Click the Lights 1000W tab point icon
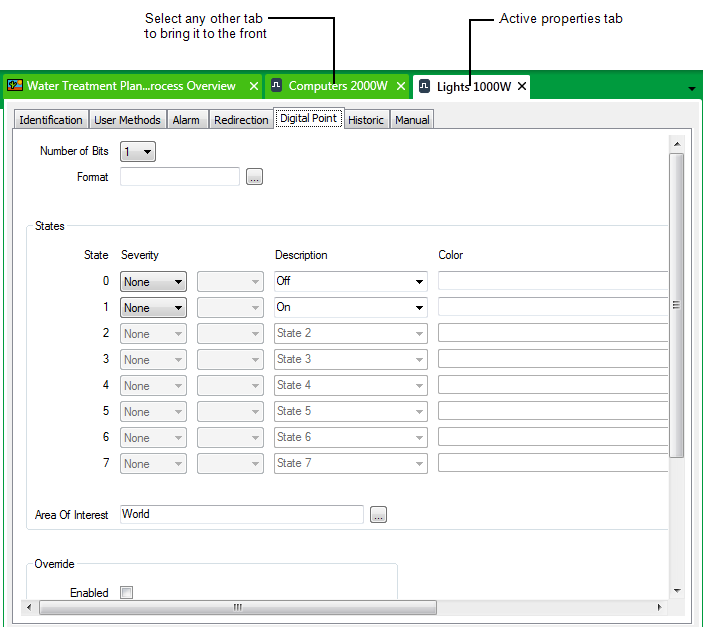 (x=425, y=86)
